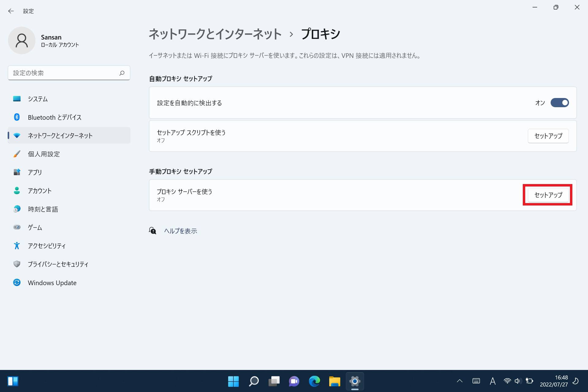Viewport: 588px width, 392px height.
Task: Open プライバシーとセキュリティ settings
Action: (58, 264)
